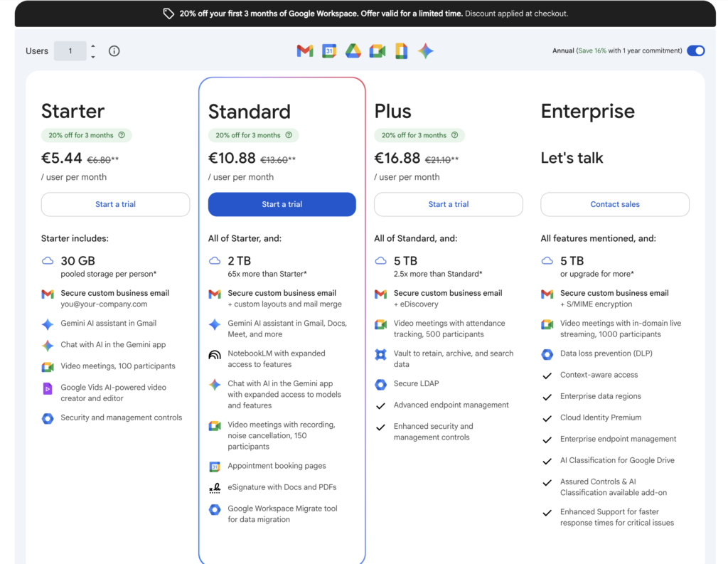Click the NotebookLM icon in the Standard plan
This screenshot has height=564, width=728.
(x=215, y=355)
